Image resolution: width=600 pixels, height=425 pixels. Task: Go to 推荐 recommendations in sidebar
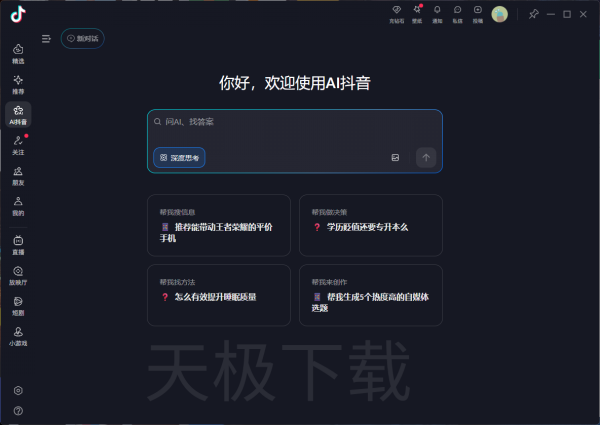click(x=18, y=83)
